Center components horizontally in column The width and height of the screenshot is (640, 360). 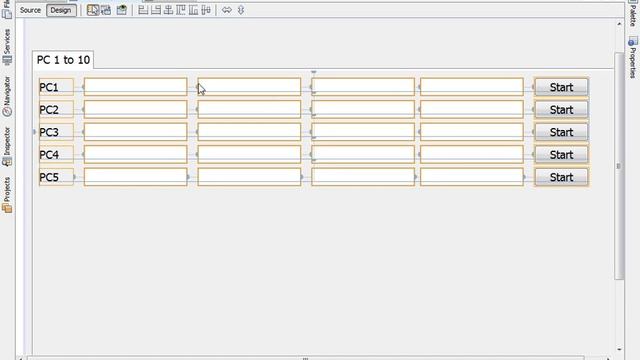pyautogui.click(x=168, y=10)
